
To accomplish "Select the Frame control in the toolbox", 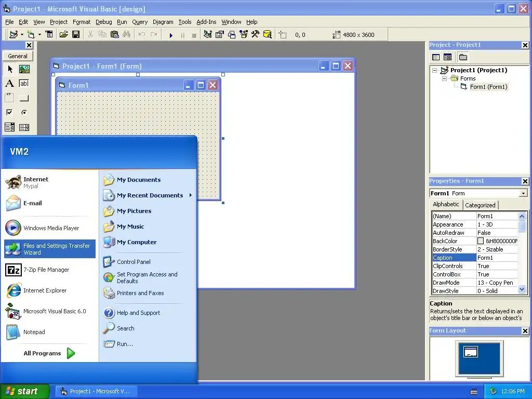I will [x=9, y=98].
